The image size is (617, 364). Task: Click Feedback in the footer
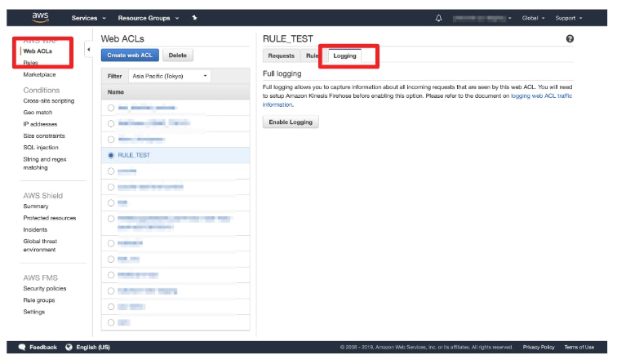click(43, 347)
